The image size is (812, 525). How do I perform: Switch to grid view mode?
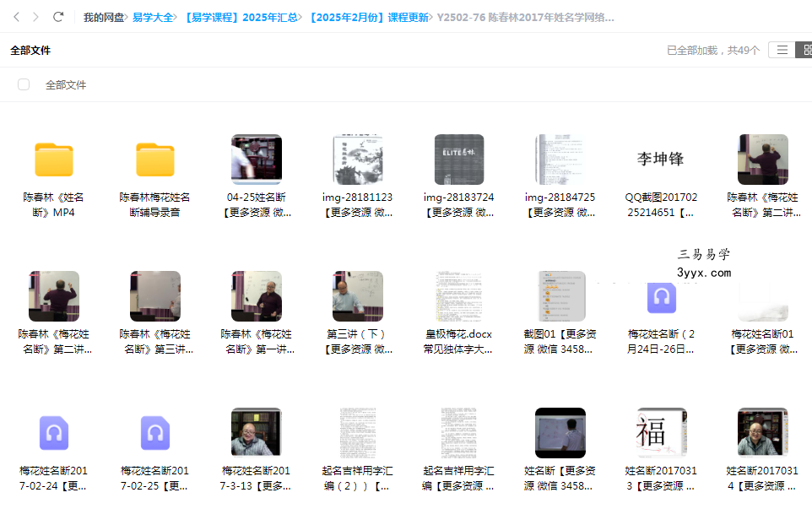806,51
